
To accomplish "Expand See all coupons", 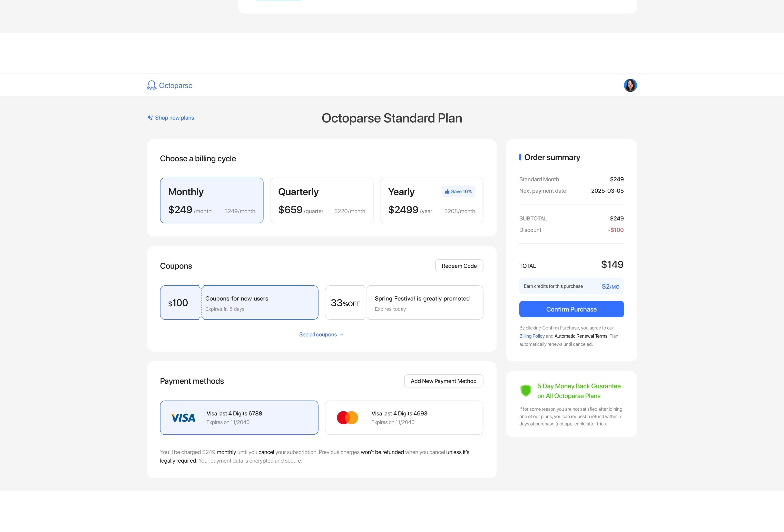I will pos(321,335).
